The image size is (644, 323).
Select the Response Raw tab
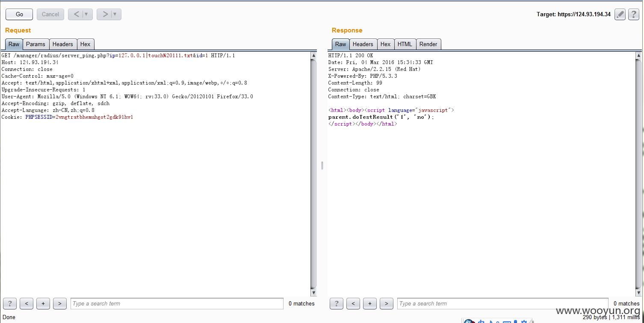pyautogui.click(x=340, y=44)
